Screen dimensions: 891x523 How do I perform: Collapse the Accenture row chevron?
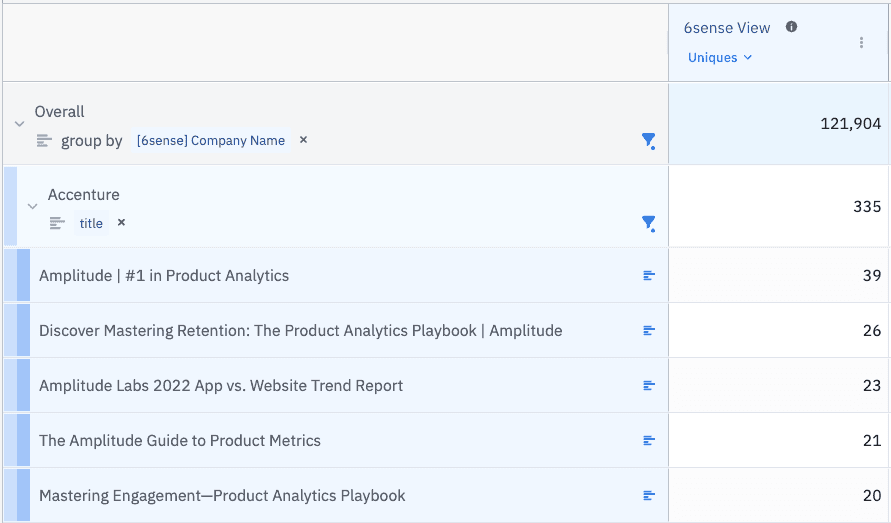pyautogui.click(x=32, y=206)
